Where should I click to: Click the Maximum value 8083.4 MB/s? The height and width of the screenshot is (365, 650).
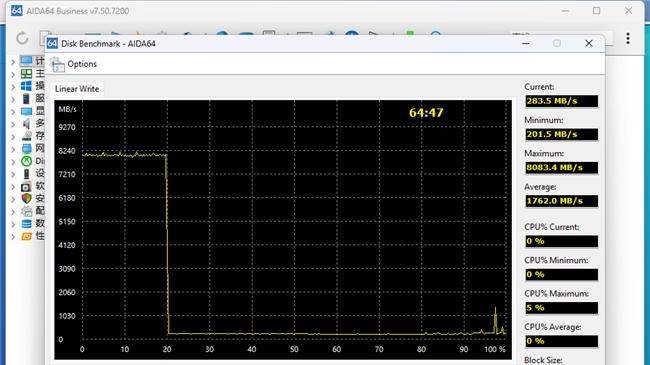pos(561,168)
